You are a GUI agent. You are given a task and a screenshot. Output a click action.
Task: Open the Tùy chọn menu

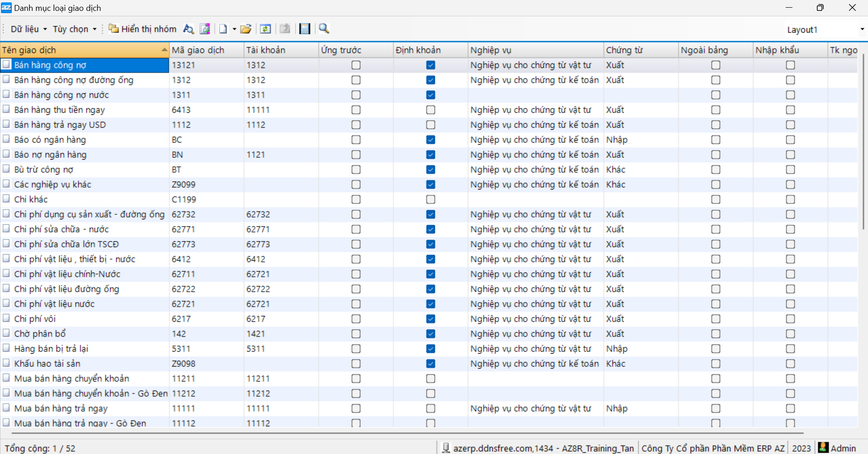74,29
